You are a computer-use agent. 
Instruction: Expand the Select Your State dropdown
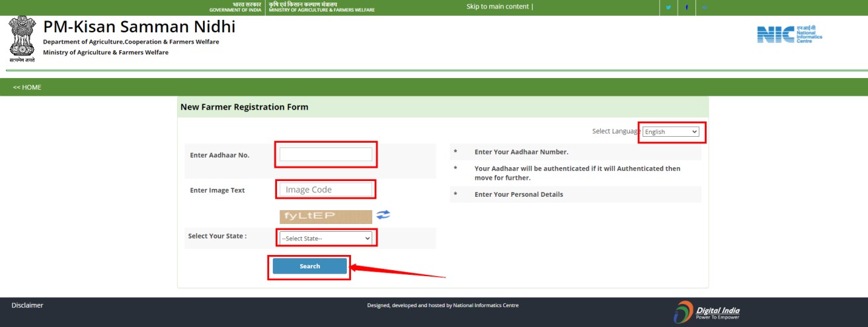pyautogui.click(x=326, y=238)
